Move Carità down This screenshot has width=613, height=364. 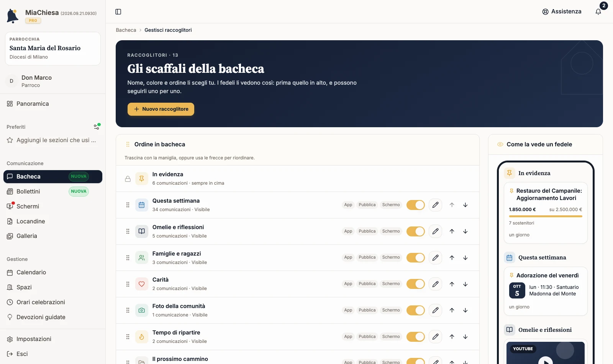tap(465, 284)
